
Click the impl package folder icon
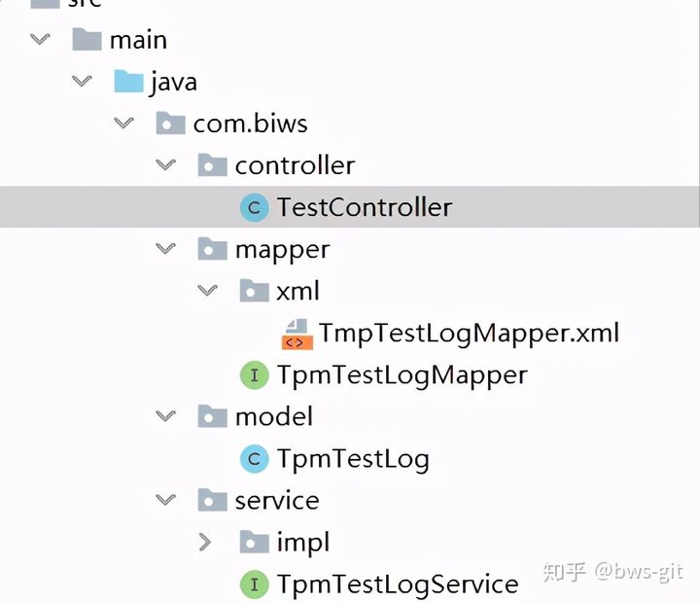coord(254,543)
